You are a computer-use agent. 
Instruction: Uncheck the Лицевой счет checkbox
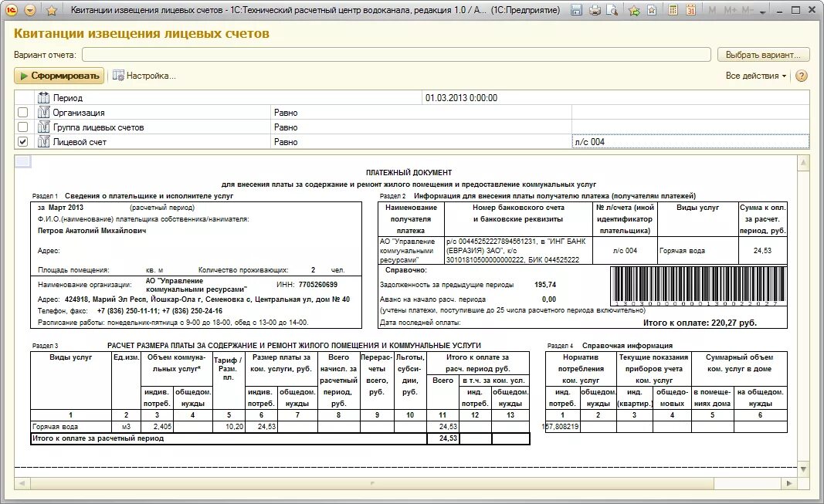click(22, 142)
